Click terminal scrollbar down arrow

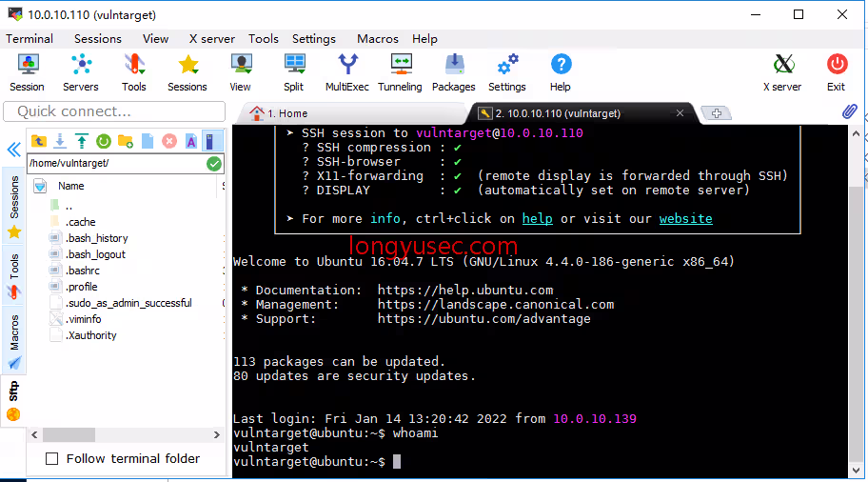tap(856, 471)
